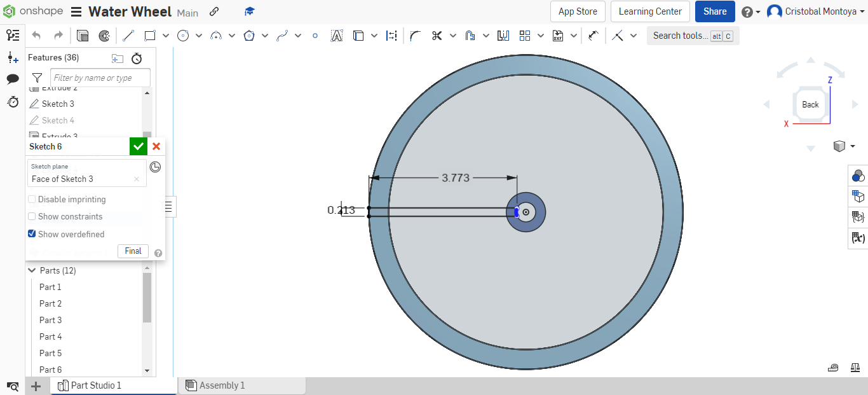868x395 pixels.
Task: Open Cristobal Montoya account menu
Action: point(817,11)
